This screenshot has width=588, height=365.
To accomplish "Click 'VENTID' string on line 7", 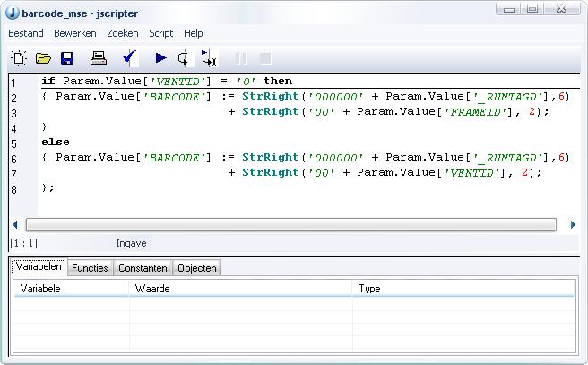I will point(471,173).
